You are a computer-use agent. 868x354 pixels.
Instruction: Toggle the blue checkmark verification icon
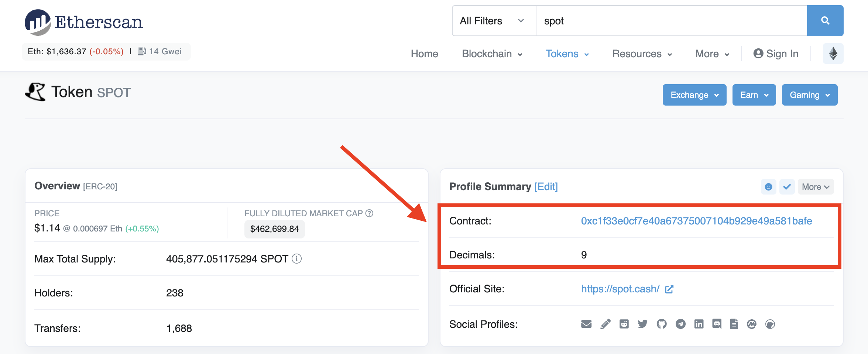(787, 187)
